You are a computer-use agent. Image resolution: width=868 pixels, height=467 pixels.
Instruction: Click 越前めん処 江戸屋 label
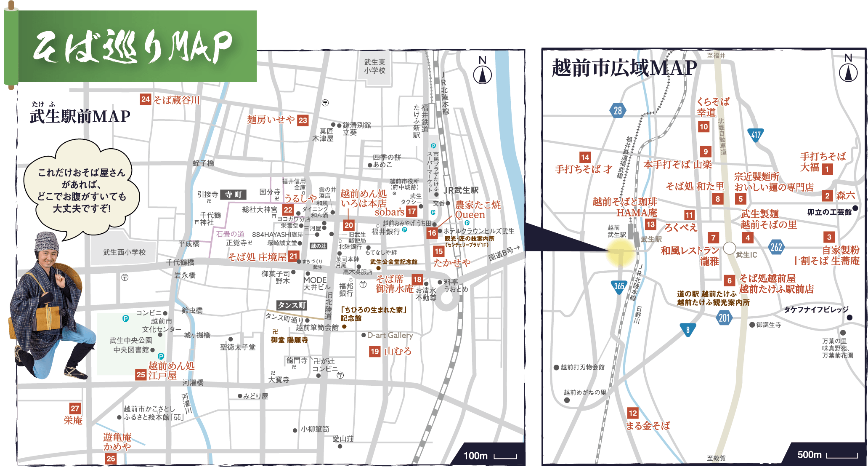coord(171,371)
